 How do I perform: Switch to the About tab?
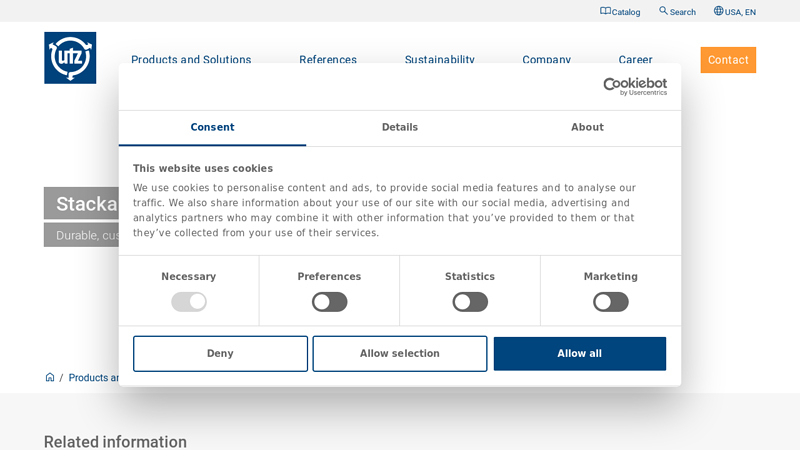point(587,128)
